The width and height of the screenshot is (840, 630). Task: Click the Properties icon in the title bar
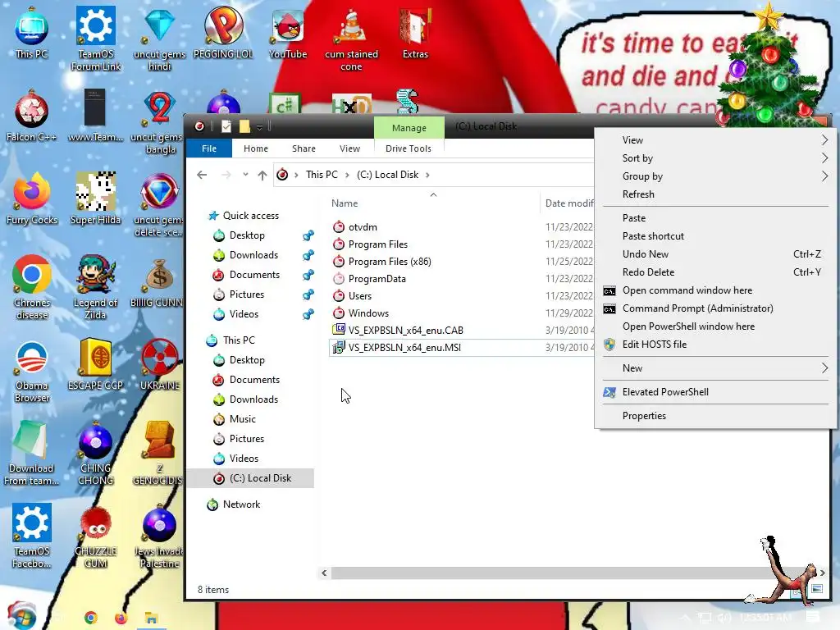click(x=226, y=126)
